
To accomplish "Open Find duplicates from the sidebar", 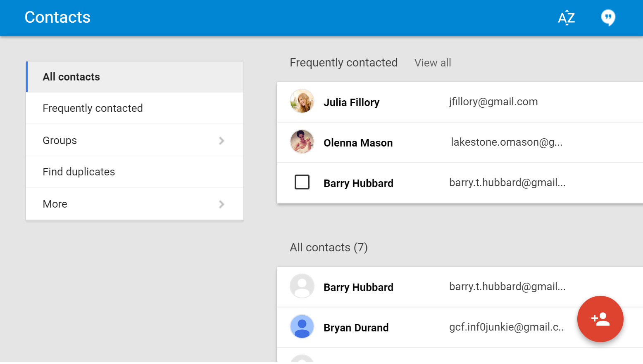I will pyautogui.click(x=79, y=172).
